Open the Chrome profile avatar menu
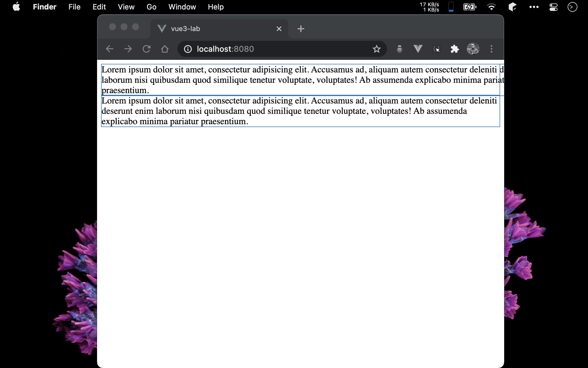The image size is (588, 368). click(473, 49)
